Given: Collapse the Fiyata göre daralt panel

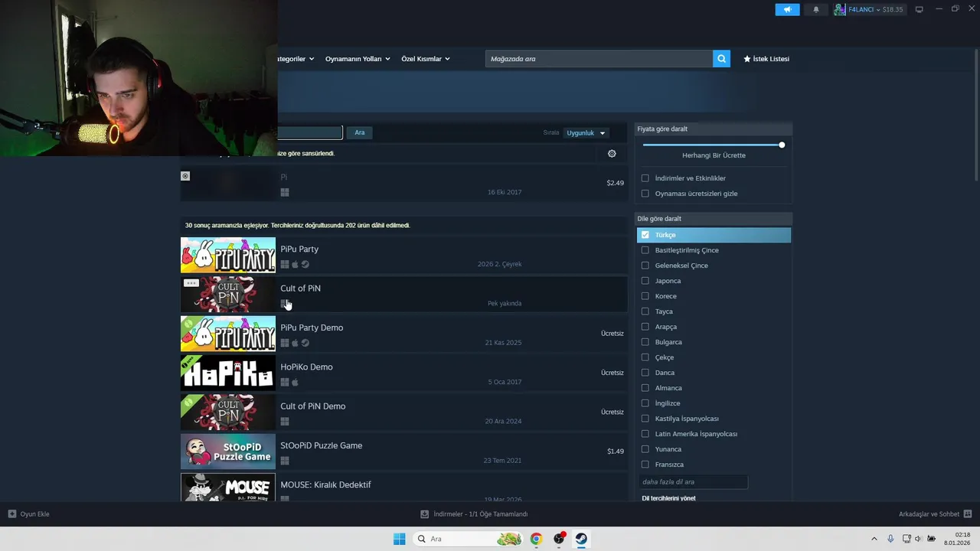Looking at the screenshot, I should [x=714, y=129].
